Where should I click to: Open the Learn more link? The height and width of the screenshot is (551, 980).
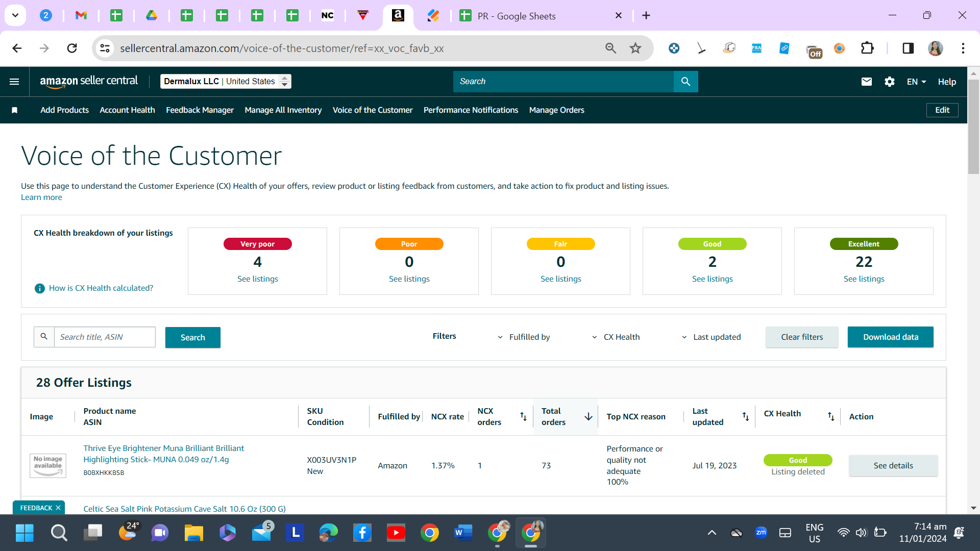click(x=41, y=197)
